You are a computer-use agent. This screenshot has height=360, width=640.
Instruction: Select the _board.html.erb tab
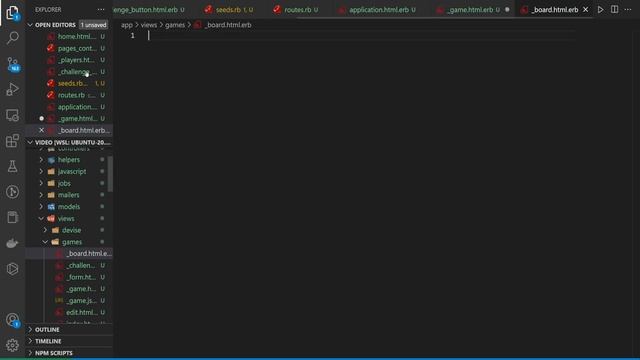click(x=554, y=9)
